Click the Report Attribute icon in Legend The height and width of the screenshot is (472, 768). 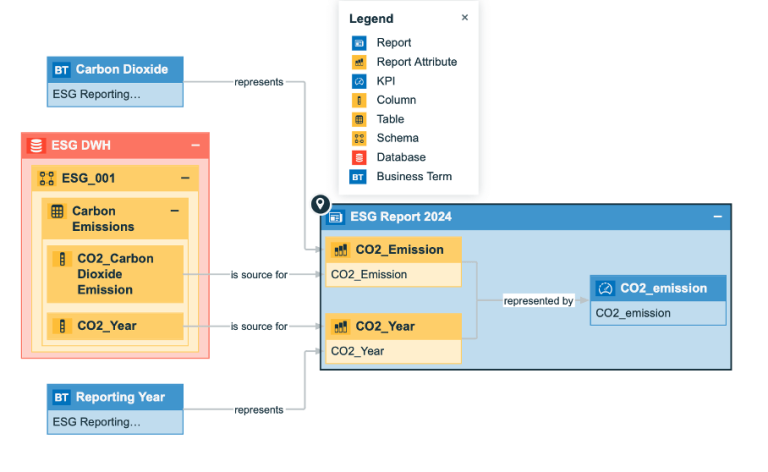point(359,62)
